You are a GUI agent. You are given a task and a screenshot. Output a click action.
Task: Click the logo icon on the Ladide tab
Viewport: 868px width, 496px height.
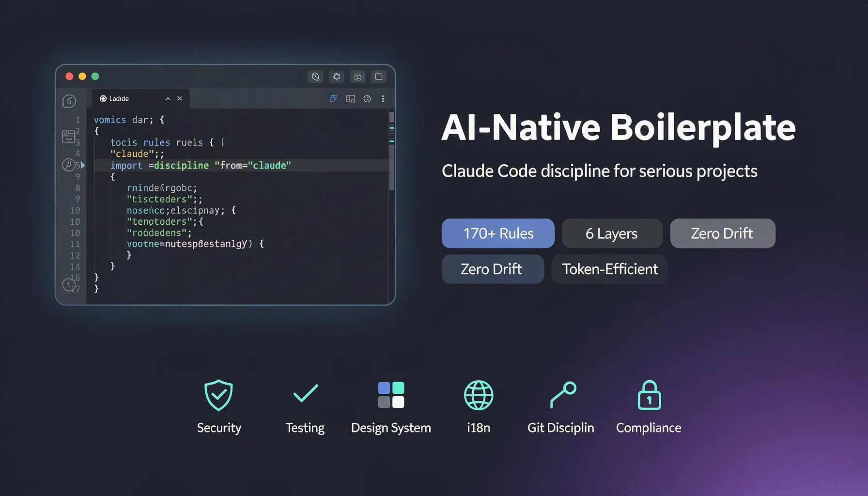103,99
